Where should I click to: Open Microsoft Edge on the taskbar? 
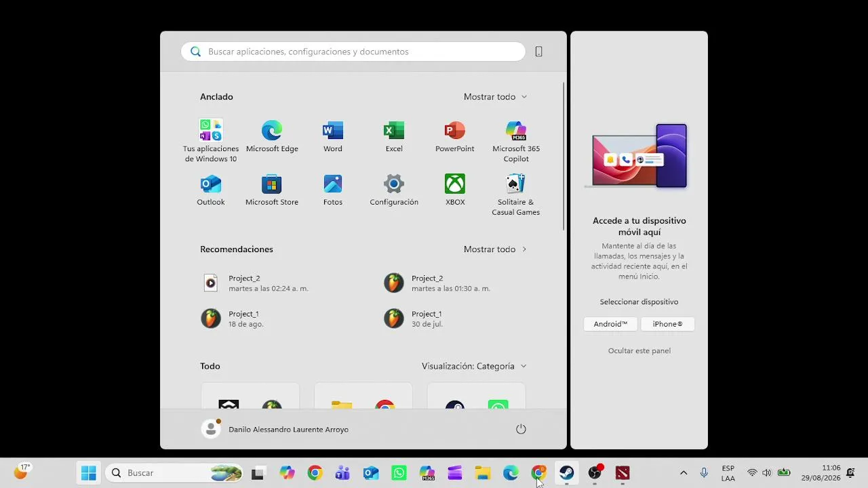[511, 473]
